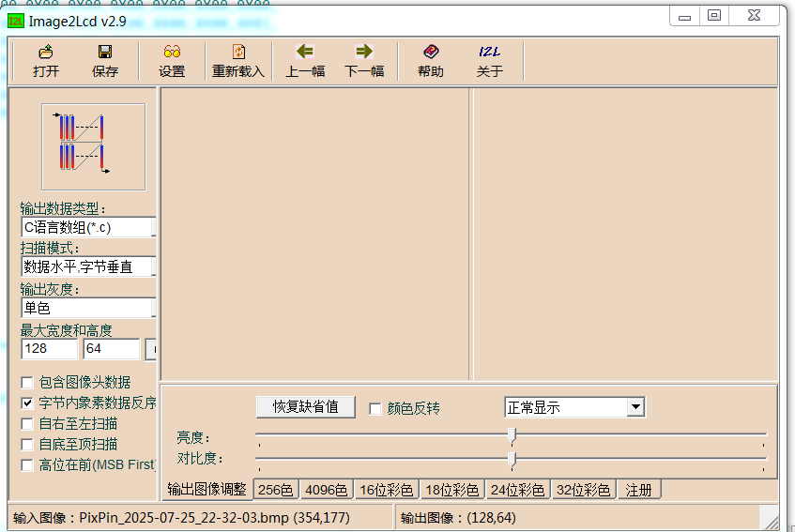Screen dimensions: 795x532
Task: Click the max height field showing 64
Action: coord(112,349)
